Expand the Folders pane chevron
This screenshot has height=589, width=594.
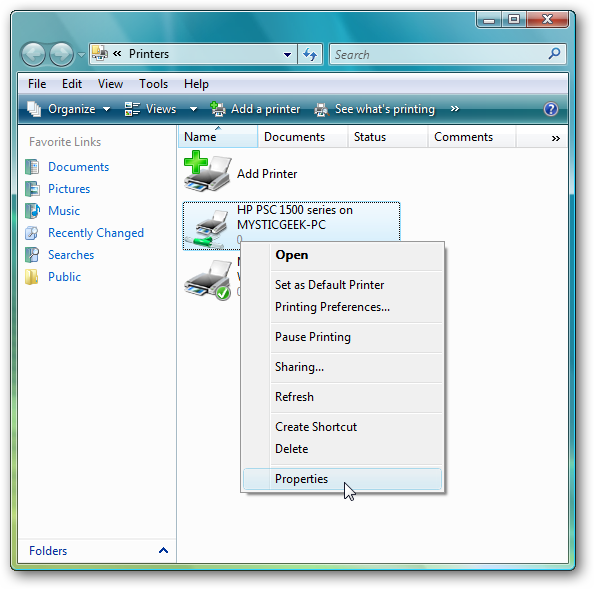(x=163, y=550)
